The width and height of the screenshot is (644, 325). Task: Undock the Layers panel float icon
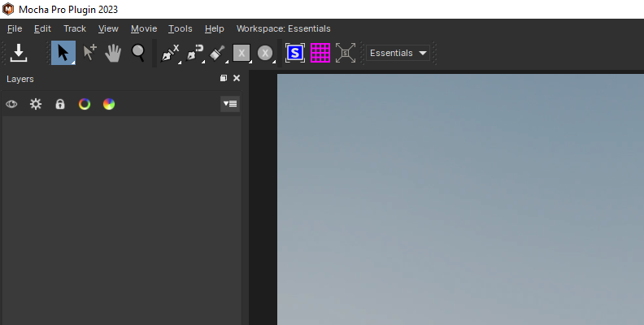coord(224,78)
